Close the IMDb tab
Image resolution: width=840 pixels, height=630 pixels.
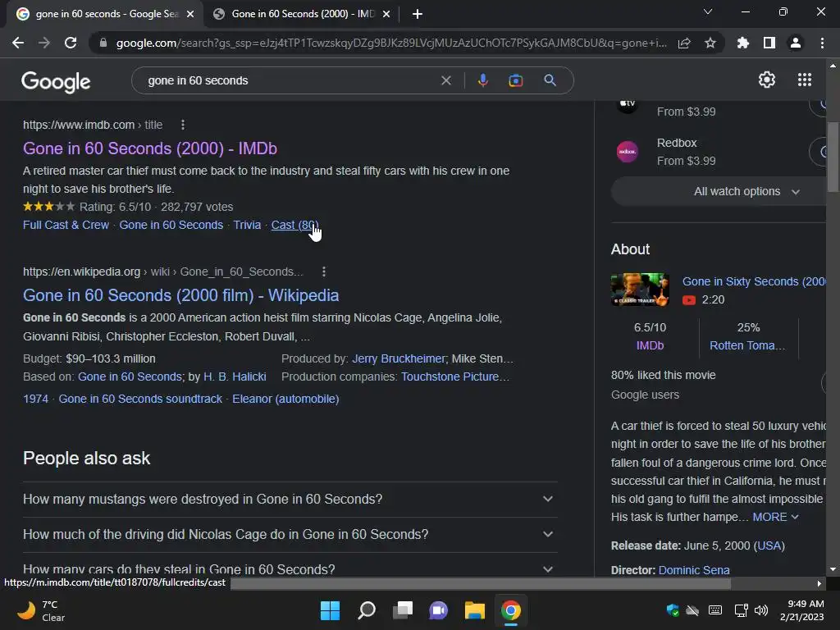click(386, 14)
